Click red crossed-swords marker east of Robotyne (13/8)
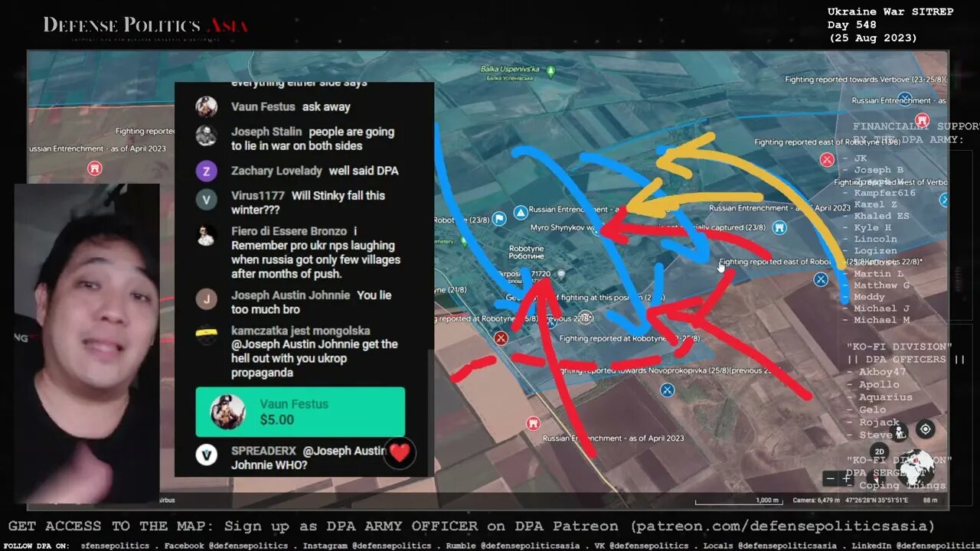980x551 pixels. 827,159
